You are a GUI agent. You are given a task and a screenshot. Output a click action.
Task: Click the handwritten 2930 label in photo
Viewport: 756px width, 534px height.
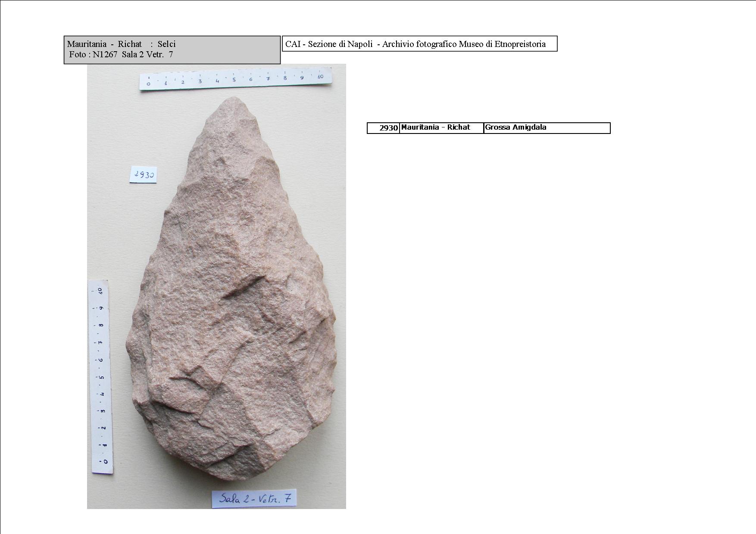pyautogui.click(x=144, y=174)
